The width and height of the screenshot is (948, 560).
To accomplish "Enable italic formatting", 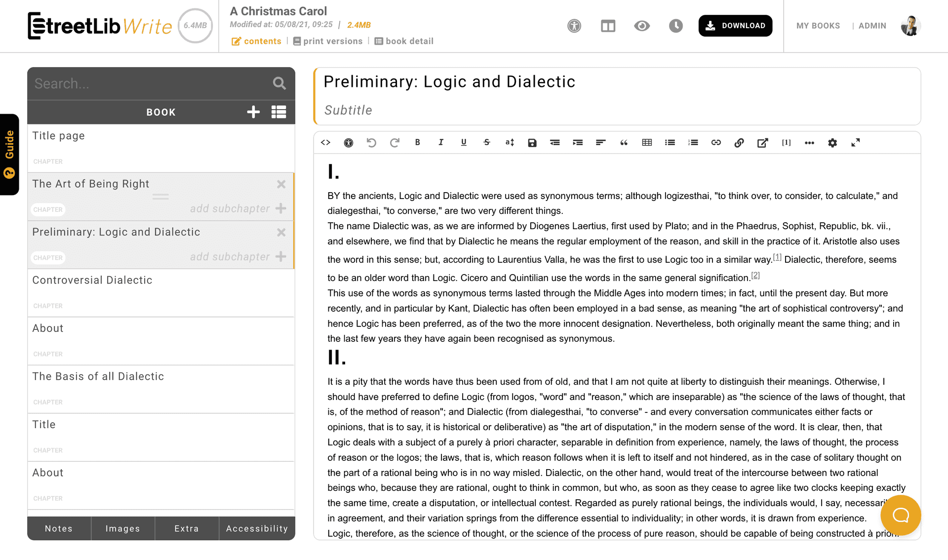I will pyautogui.click(x=440, y=142).
